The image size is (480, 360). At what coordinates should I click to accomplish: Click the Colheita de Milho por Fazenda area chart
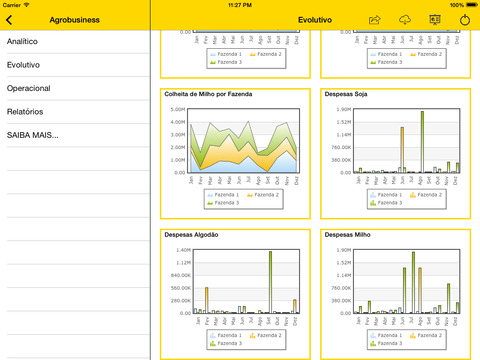tap(244, 141)
